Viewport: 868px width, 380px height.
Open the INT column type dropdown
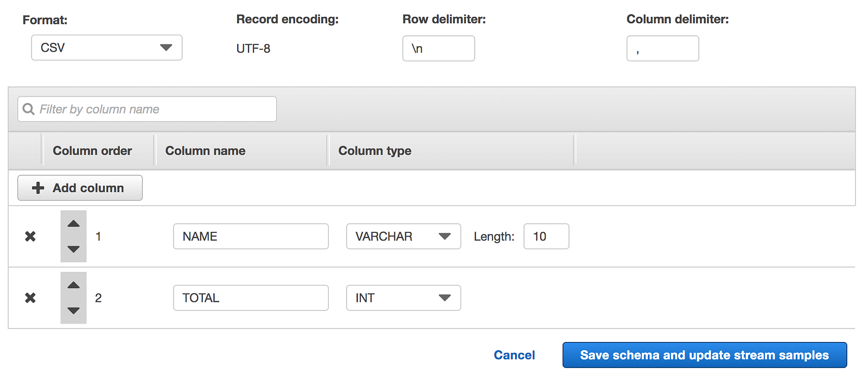coord(403,297)
